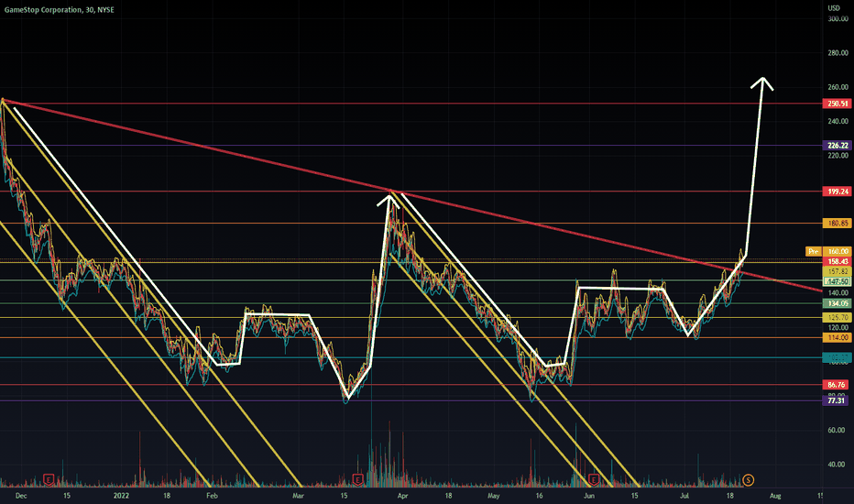854x504 pixels.
Task: Click the earnings 'E' marker in mid-March
Action: click(x=358, y=480)
